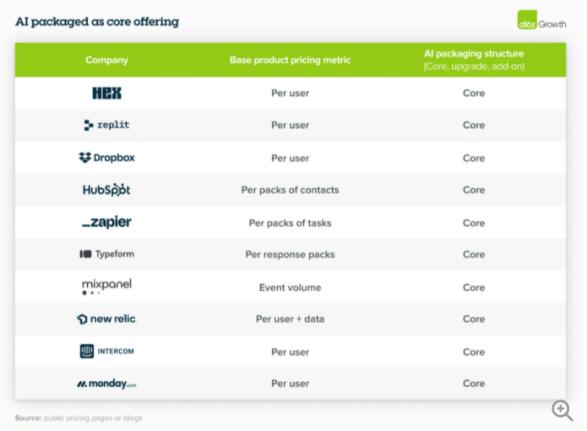587x431 pixels.
Task: Select the Zapier logo
Action: click(107, 222)
